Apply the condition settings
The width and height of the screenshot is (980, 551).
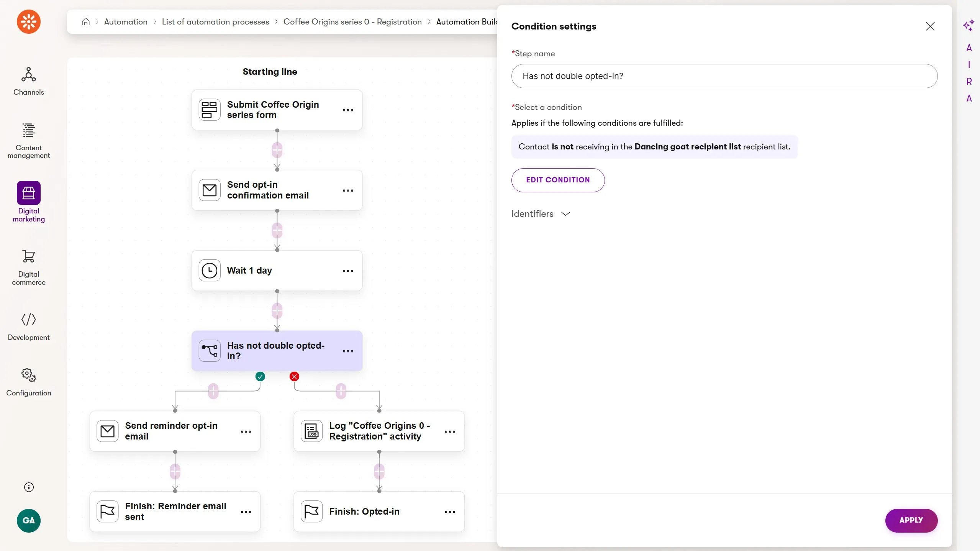click(911, 520)
